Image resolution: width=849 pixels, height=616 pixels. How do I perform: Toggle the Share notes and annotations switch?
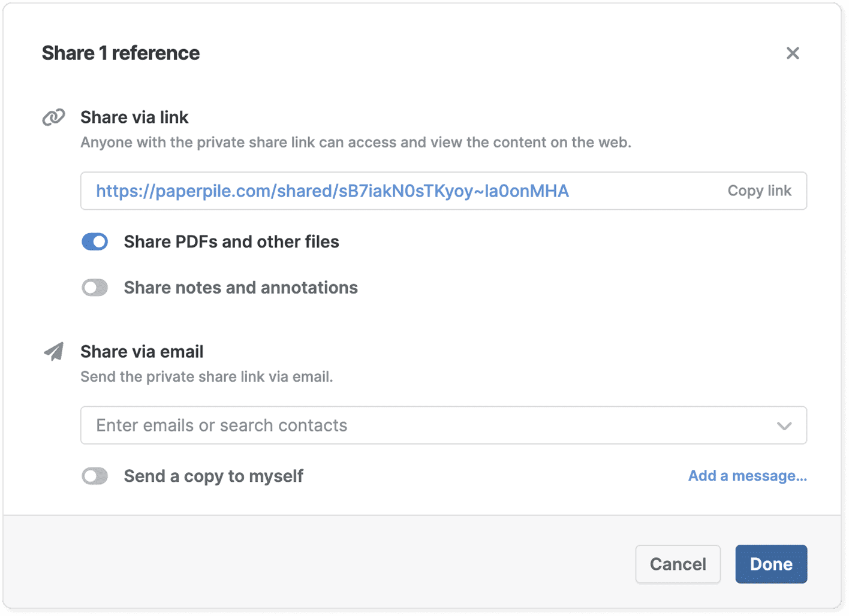95,288
